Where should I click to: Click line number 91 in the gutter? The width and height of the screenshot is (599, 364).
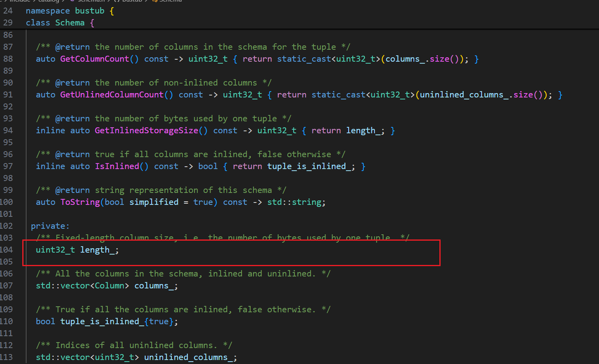(8, 95)
